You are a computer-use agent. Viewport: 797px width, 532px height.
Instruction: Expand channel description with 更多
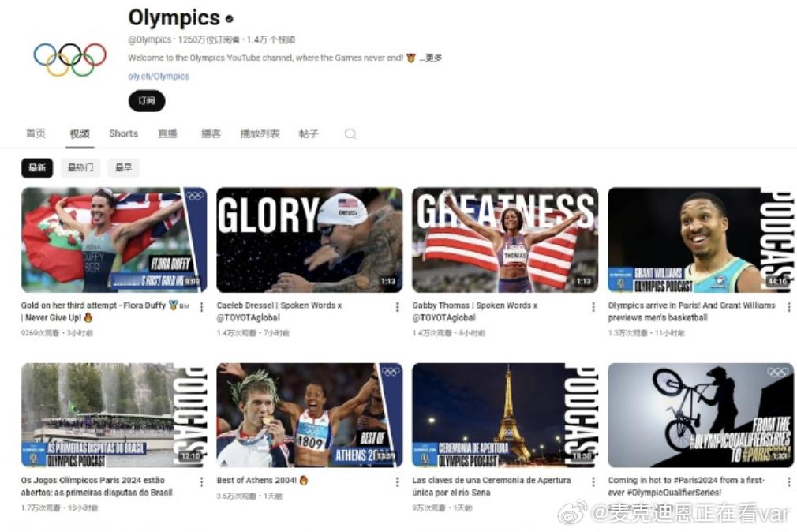click(431, 58)
